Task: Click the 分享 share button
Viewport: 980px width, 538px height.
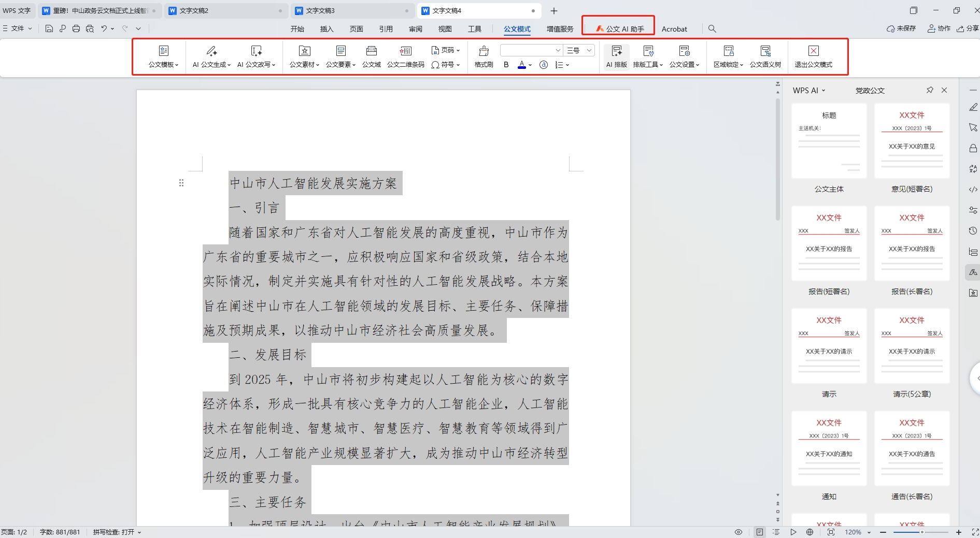Action: [968, 28]
